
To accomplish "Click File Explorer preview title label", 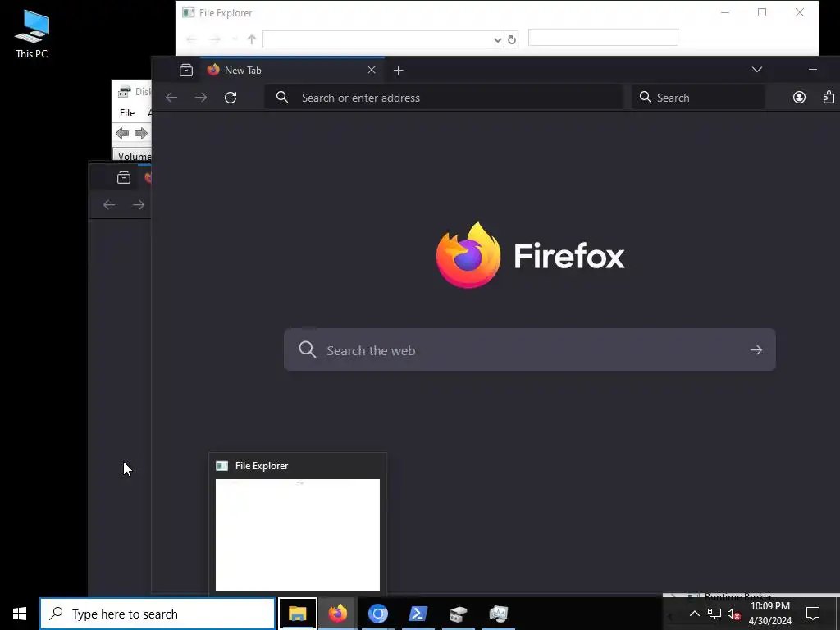I will click(262, 466).
